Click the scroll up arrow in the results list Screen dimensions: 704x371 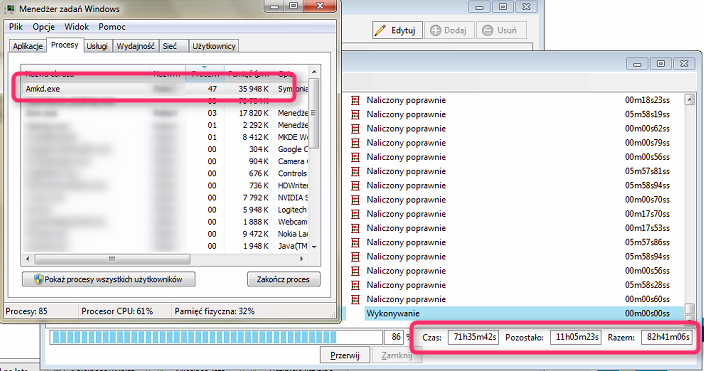(689, 100)
